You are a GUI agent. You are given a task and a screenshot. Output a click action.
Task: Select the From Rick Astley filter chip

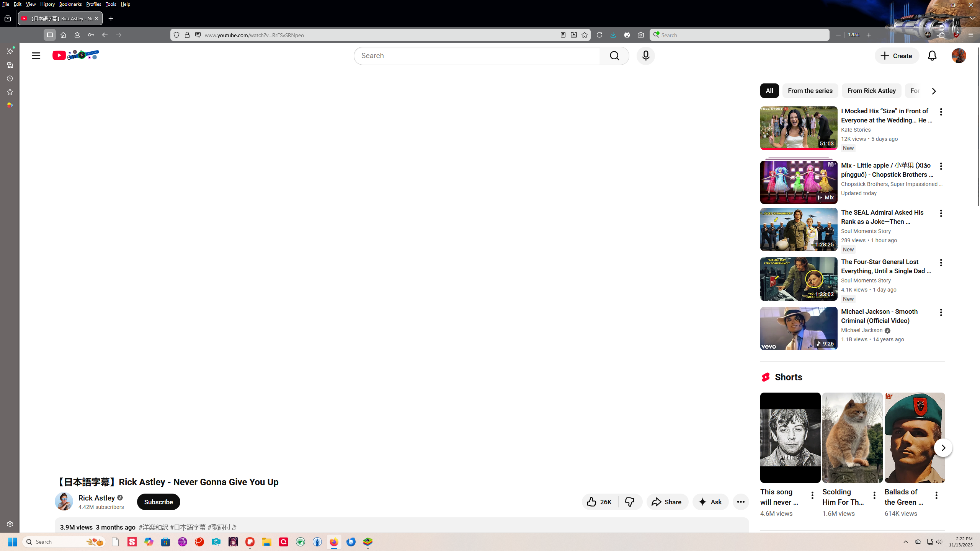click(x=871, y=91)
